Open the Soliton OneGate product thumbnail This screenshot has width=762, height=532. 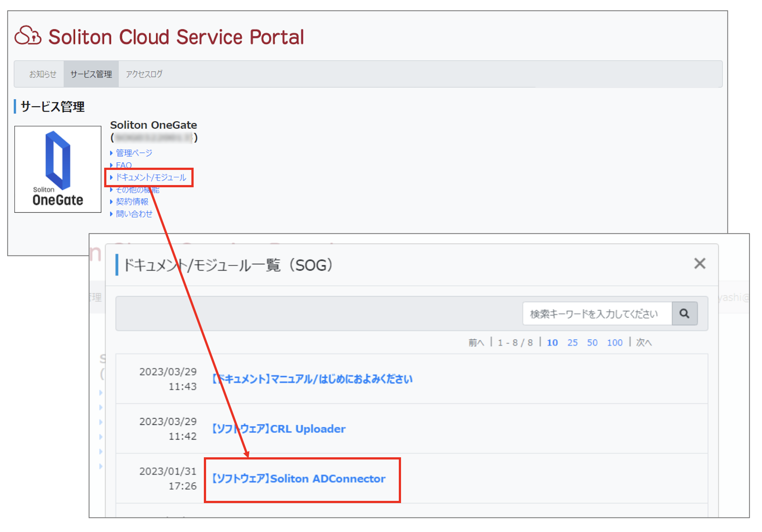tap(58, 169)
